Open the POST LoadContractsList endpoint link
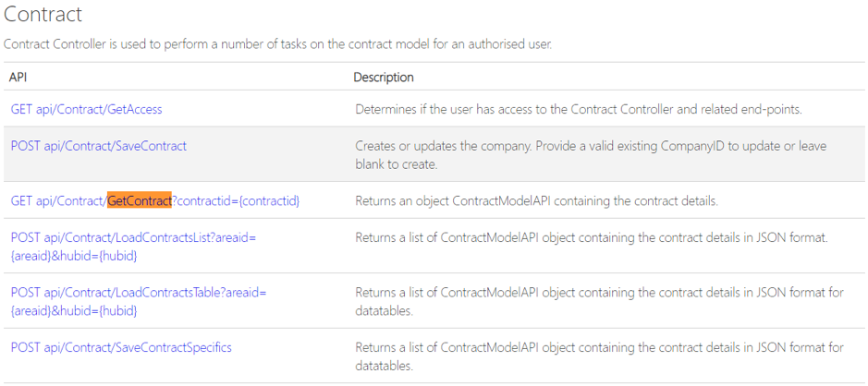The height and width of the screenshot is (386, 868). [x=133, y=238]
